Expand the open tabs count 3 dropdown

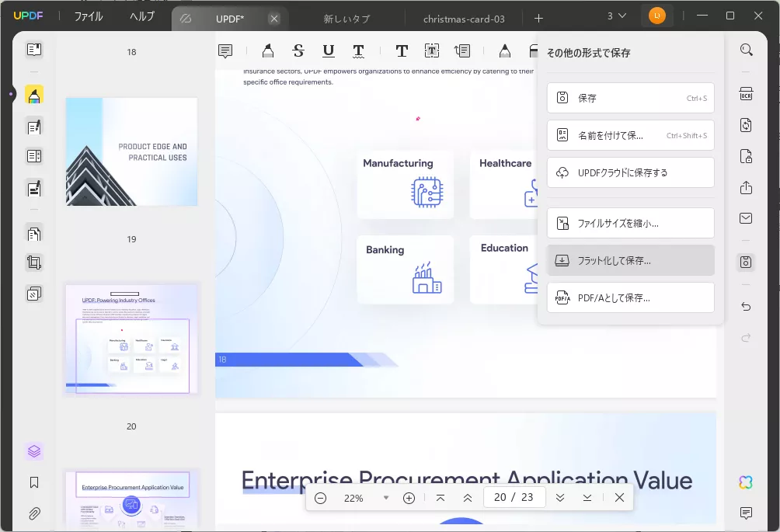pos(616,16)
